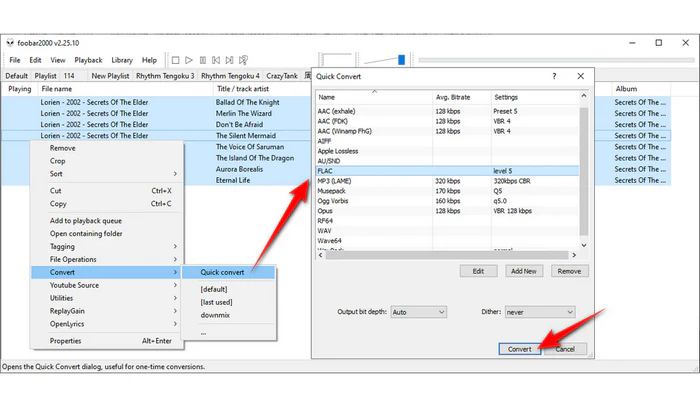This screenshot has width=700, height=407.
Task: Open the View menu
Action: [x=58, y=60]
